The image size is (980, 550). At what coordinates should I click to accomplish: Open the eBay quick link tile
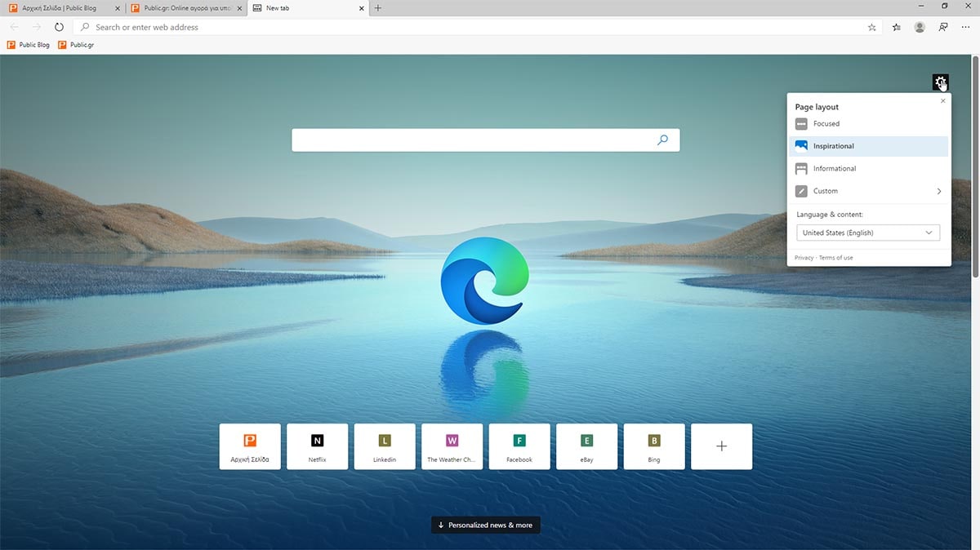586,446
